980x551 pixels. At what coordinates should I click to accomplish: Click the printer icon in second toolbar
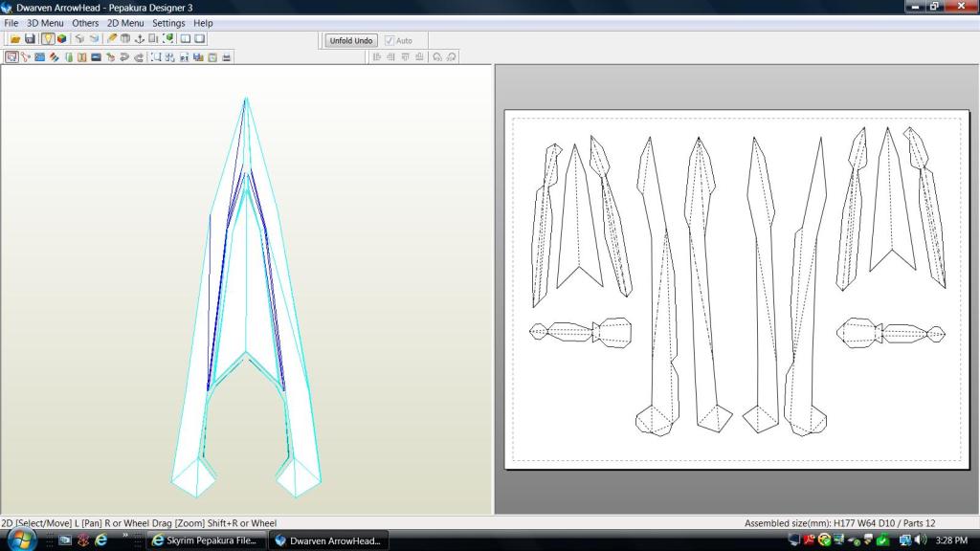point(226,57)
